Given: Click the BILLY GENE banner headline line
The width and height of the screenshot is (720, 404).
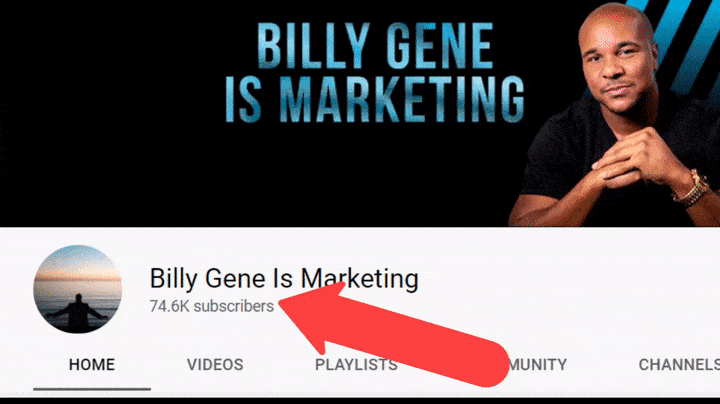Looking at the screenshot, I should (375, 46).
